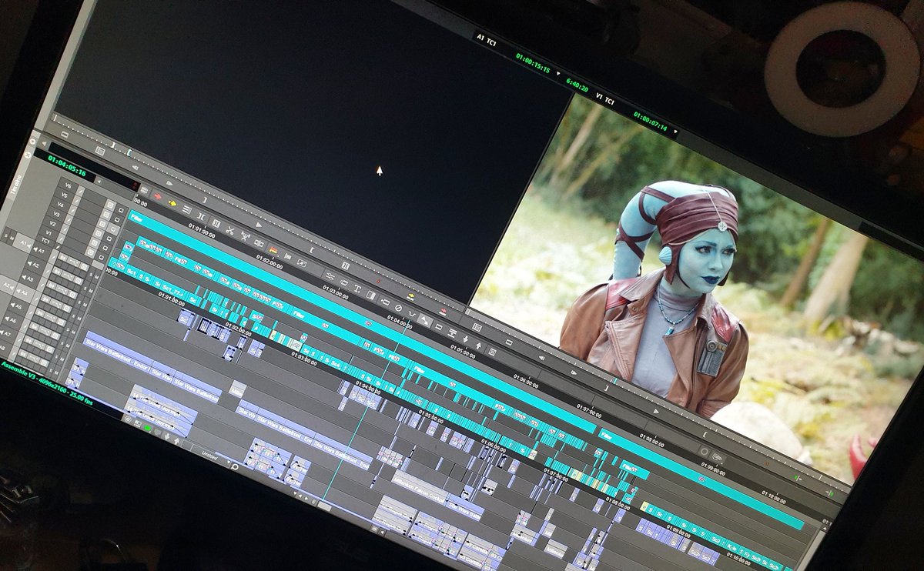Open the V1 TC1 tracking info menu
The image size is (924, 571).
(604, 99)
